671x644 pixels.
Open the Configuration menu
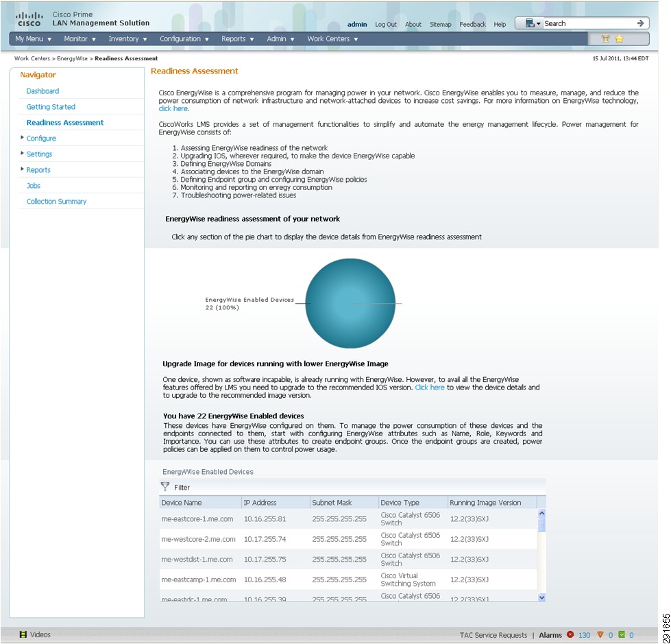pos(184,39)
